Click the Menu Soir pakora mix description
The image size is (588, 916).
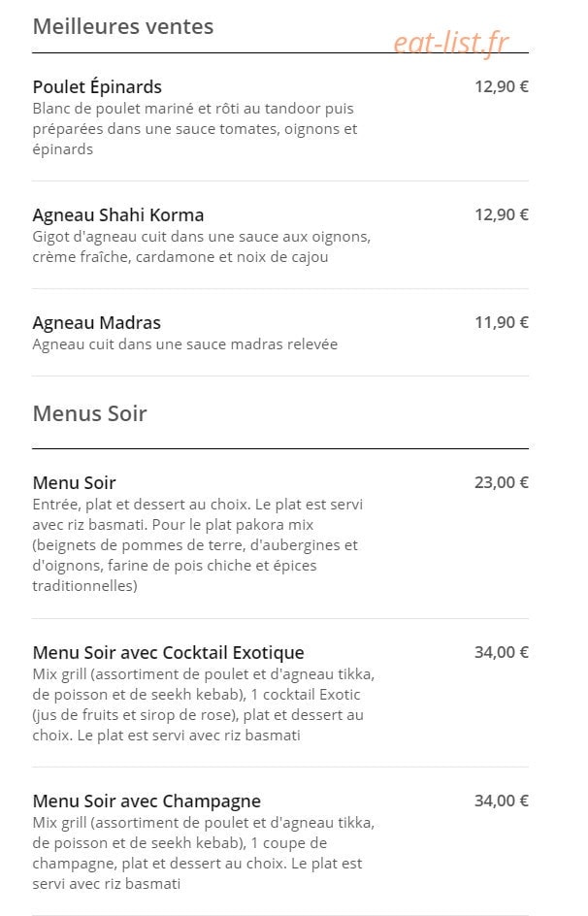point(197,545)
